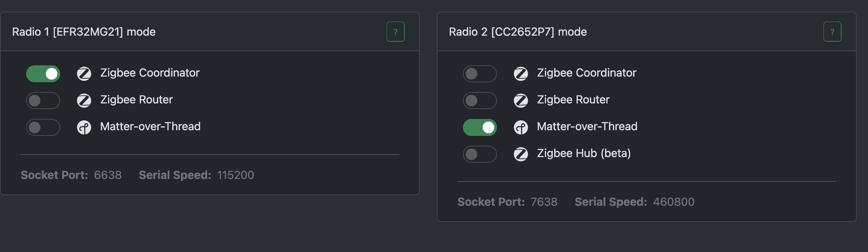Enable Zigbee Coordinator toggle on Radio 2
Image resolution: width=868 pixels, height=252 pixels.
[x=480, y=74]
